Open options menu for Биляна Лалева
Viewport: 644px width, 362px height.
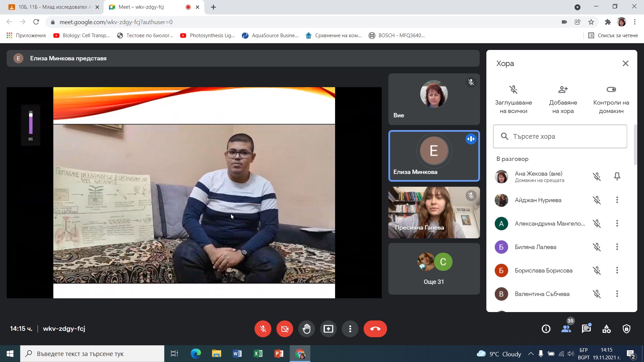coord(617,247)
